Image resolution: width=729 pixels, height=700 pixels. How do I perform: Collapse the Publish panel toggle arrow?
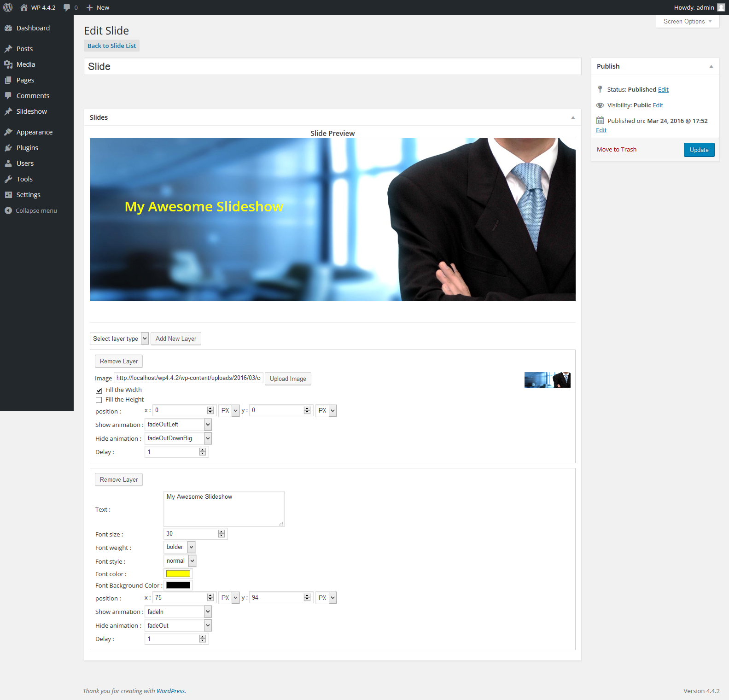pos(711,66)
